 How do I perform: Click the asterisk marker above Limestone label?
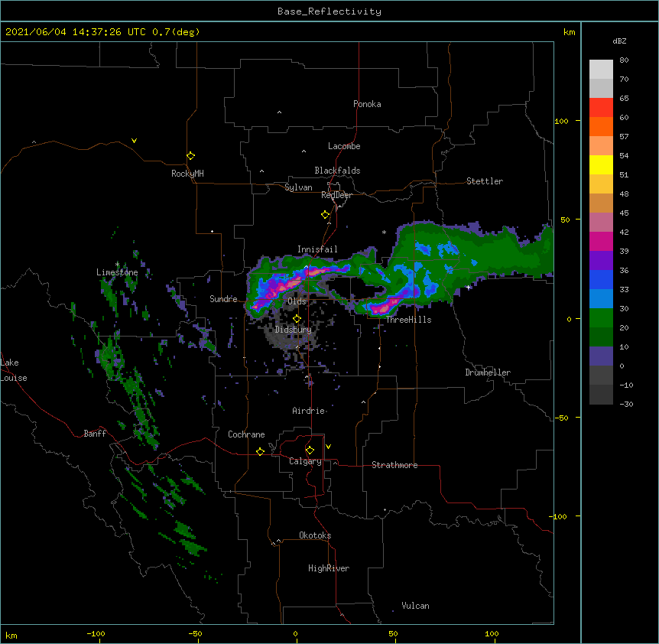(117, 265)
